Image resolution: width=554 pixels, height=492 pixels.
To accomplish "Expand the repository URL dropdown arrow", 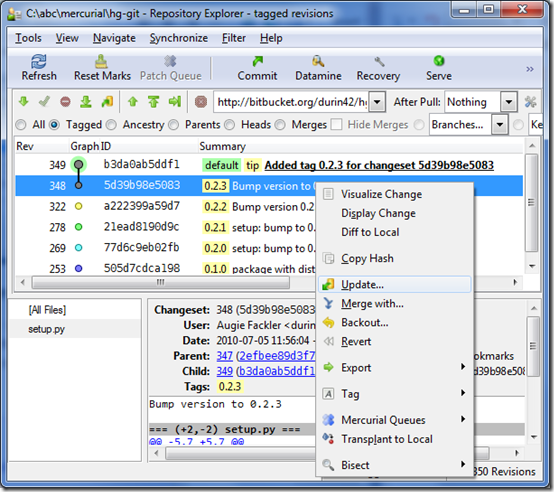I will click(x=377, y=102).
